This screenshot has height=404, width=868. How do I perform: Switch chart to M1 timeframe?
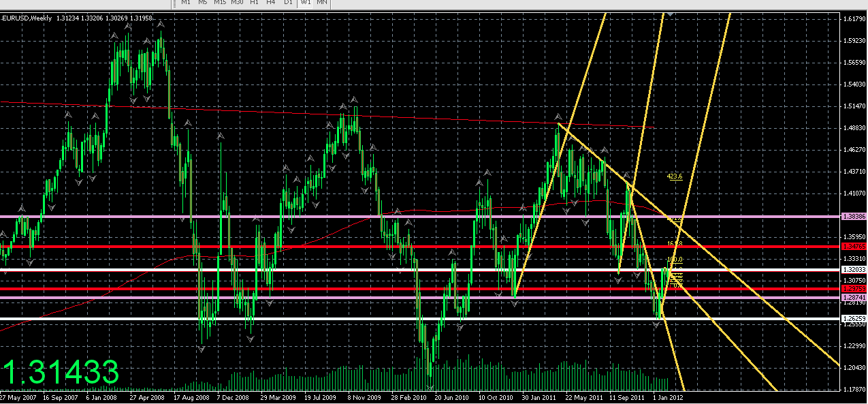[185, 3]
